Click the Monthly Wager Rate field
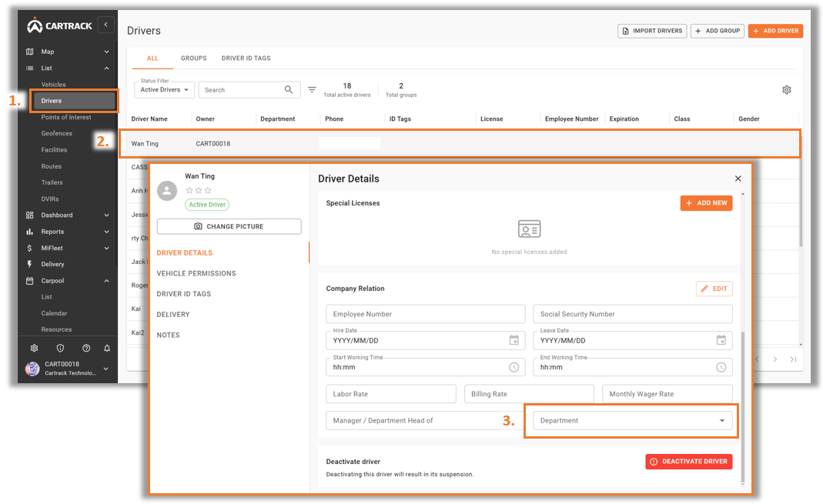Screen dimensions: 823x504 click(667, 394)
